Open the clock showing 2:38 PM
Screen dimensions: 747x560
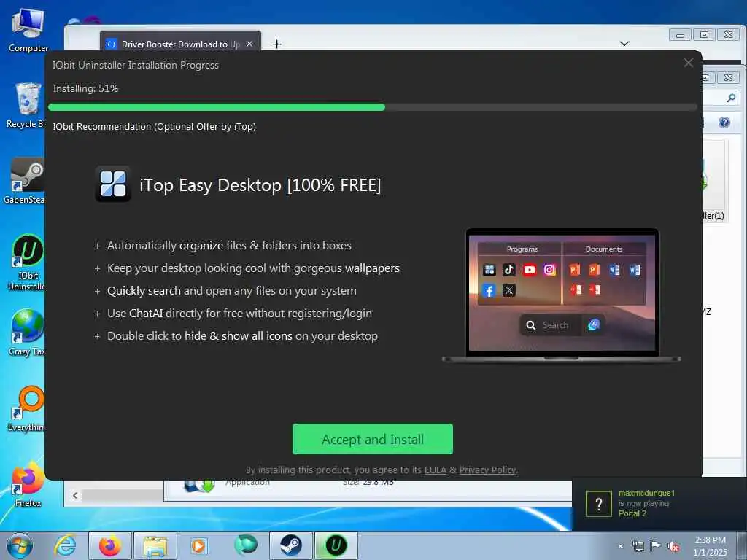coord(710,546)
